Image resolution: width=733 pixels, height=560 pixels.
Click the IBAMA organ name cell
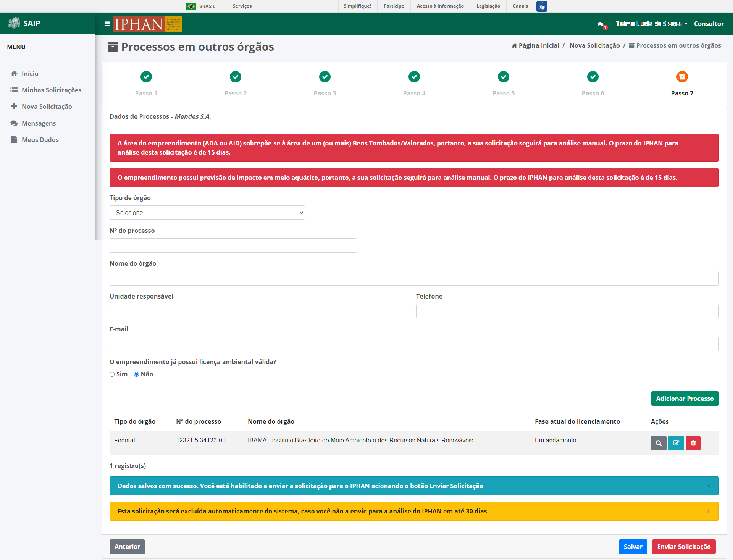point(360,441)
